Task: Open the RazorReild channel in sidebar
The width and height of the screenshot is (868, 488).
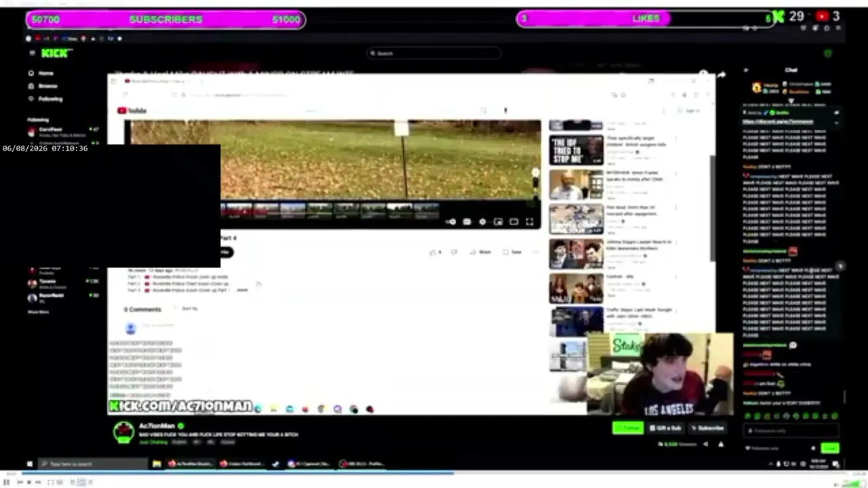Action: coord(64,297)
